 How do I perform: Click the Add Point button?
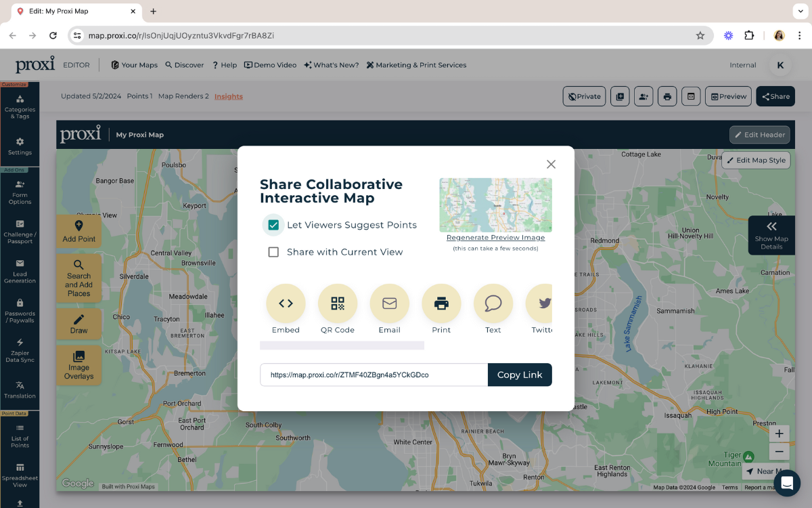[78, 232]
